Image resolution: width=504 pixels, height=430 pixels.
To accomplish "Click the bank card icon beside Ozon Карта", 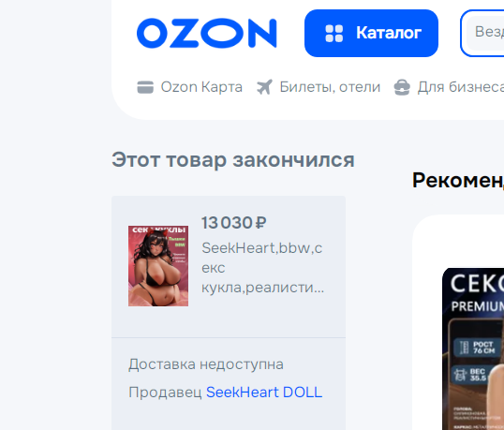I will click(x=145, y=87).
